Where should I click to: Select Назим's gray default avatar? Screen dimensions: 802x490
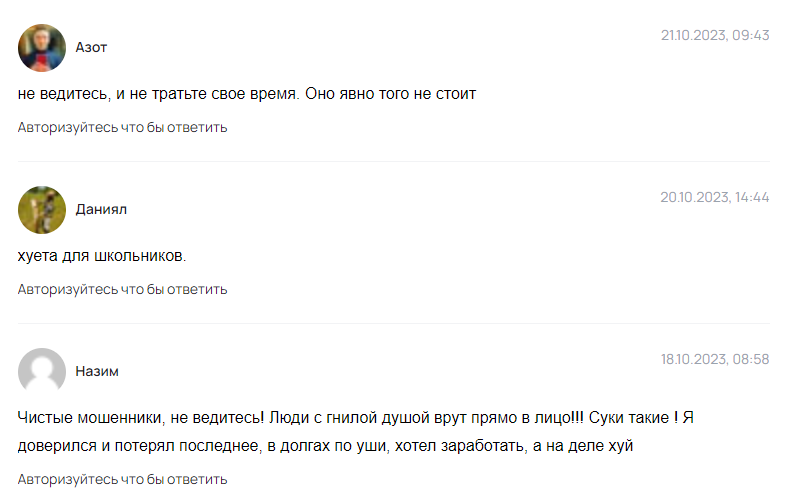pyautogui.click(x=42, y=371)
